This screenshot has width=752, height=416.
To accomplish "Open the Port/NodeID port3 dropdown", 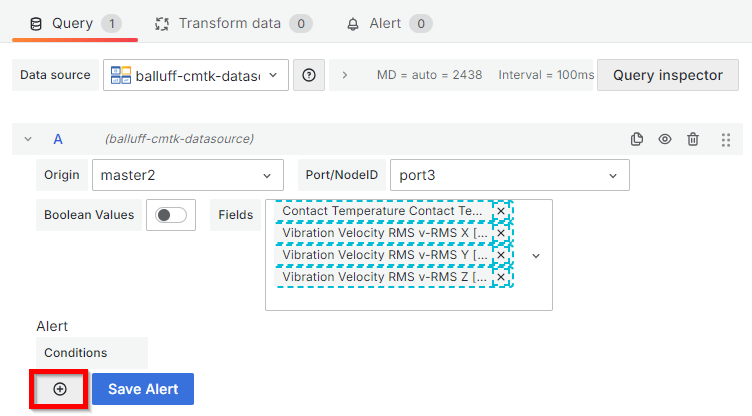I will (509, 175).
